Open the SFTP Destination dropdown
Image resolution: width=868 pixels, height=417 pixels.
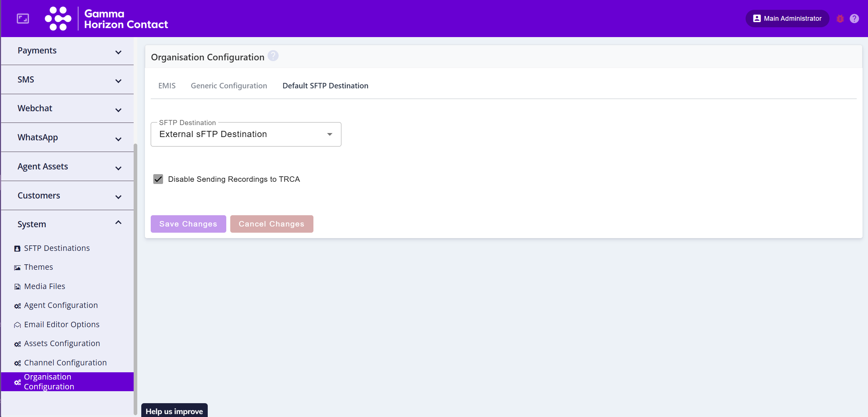tap(246, 134)
